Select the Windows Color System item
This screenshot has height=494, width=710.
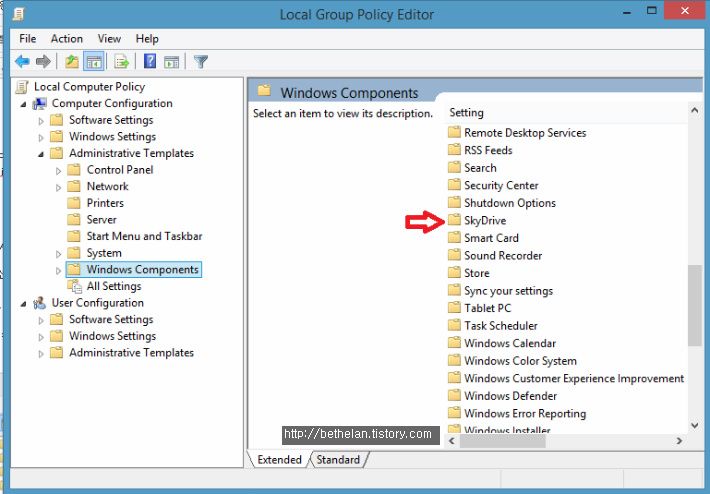pos(520,361)
